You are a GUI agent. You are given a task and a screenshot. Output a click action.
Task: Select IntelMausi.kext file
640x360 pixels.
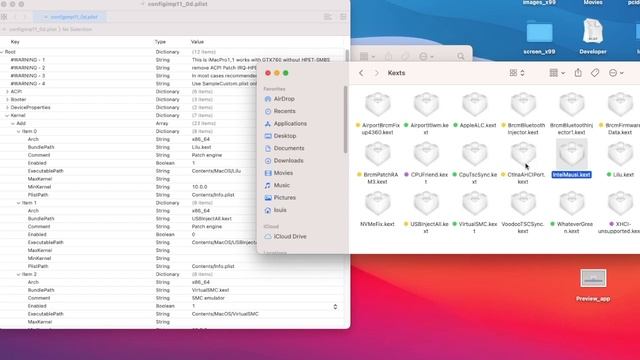click(572, 158)
